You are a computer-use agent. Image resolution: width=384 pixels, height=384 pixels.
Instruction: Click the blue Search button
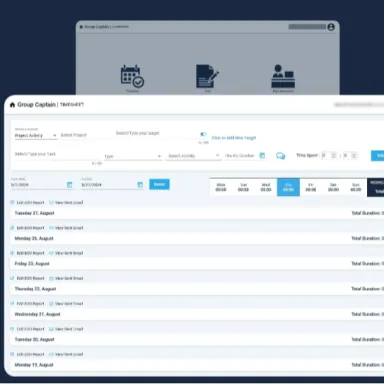pyautogui.click(x=159, y=184)
